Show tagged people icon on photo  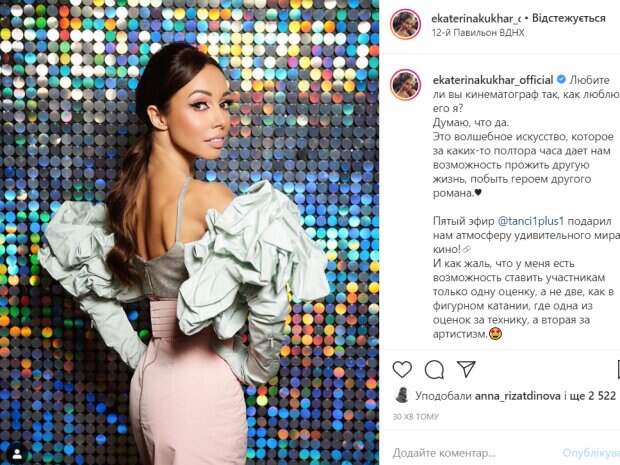[17, 453]
